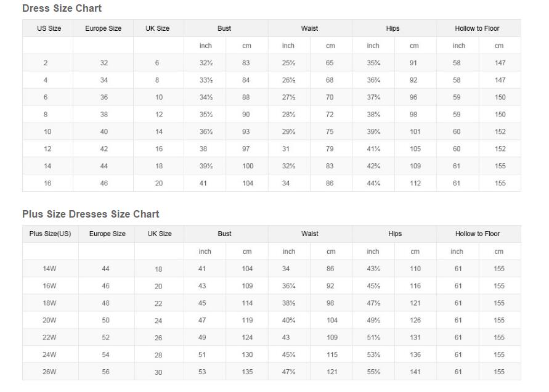549x392 pixels.
Task: Click Hollow to Floor header in the plus size table
Action: [478, 234]
